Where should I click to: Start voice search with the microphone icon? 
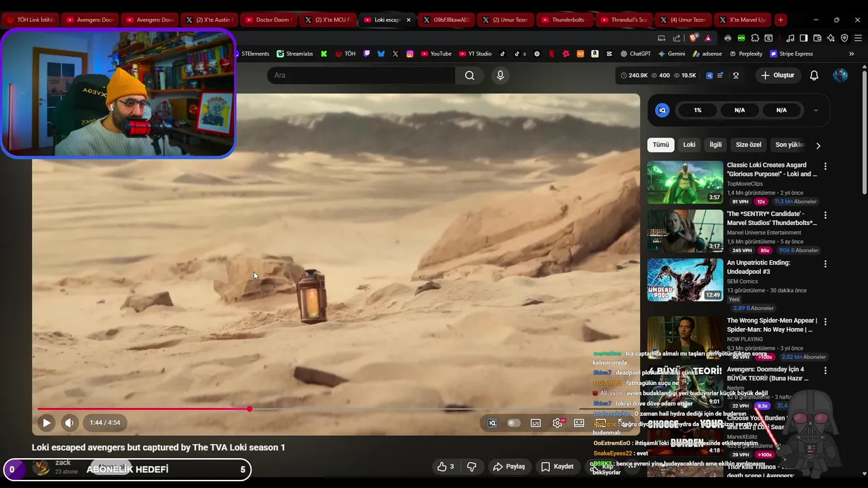pyautogui.click(x=500, y=75)
